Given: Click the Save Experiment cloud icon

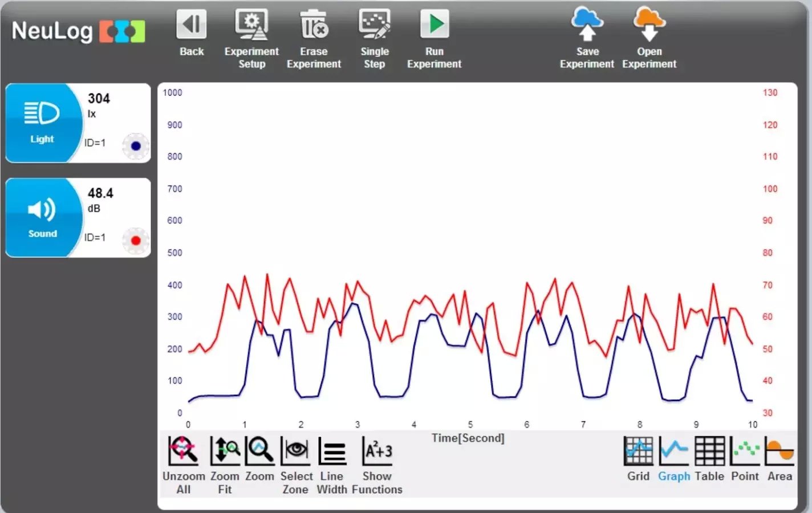Looking at the screenshot, I should [587, 24].
